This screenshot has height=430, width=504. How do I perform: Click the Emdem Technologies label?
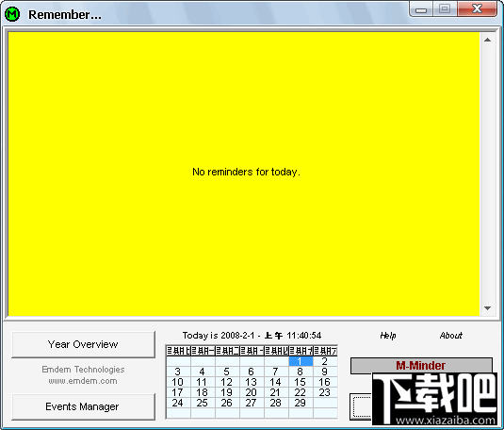(83, 369)
